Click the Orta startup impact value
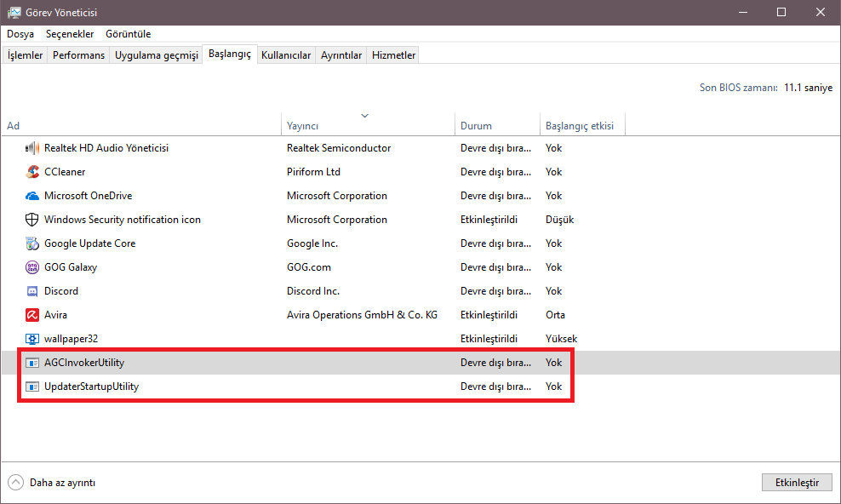The height and width of the screenshot is (504, 841). [x=555, y=315]
